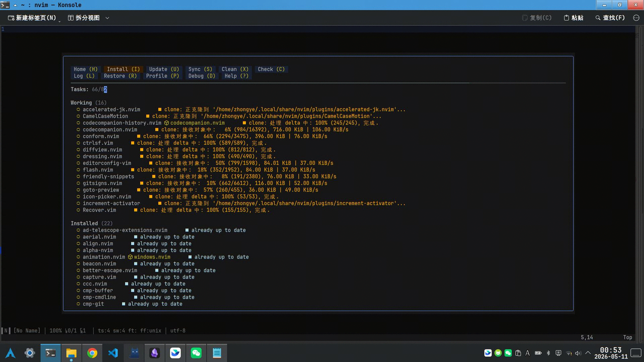The height and width of the screenshot is (362, 644).
Task: Open Visual Studio Code from the taskbar
Action: click(113, 353)
